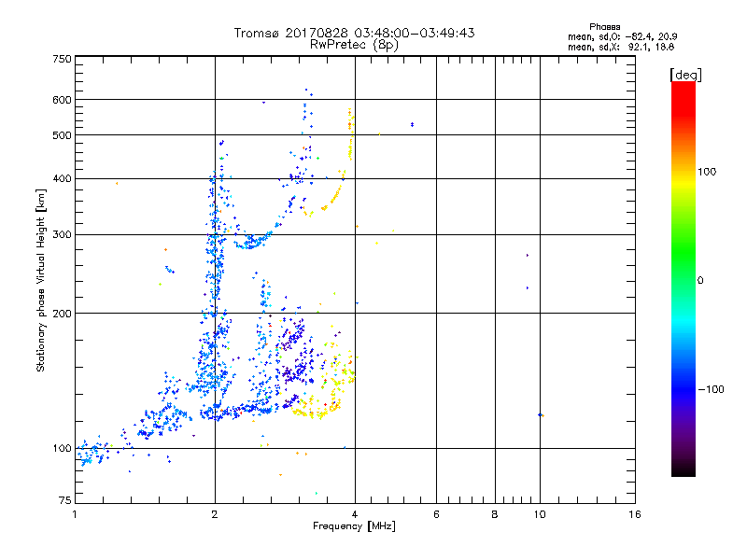Click the plot title 'Tromsø 20170828 03:48:00-03:49:43'

click(354, 33)
